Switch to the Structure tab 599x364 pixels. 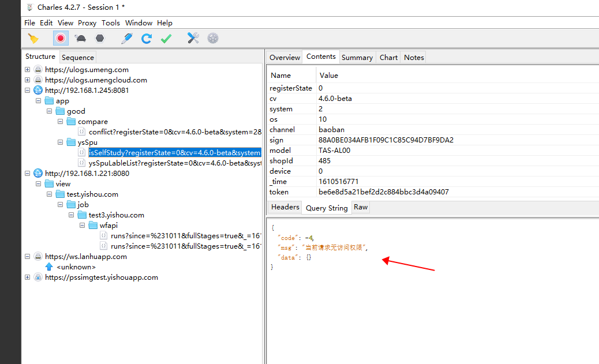tap(40, 57)
